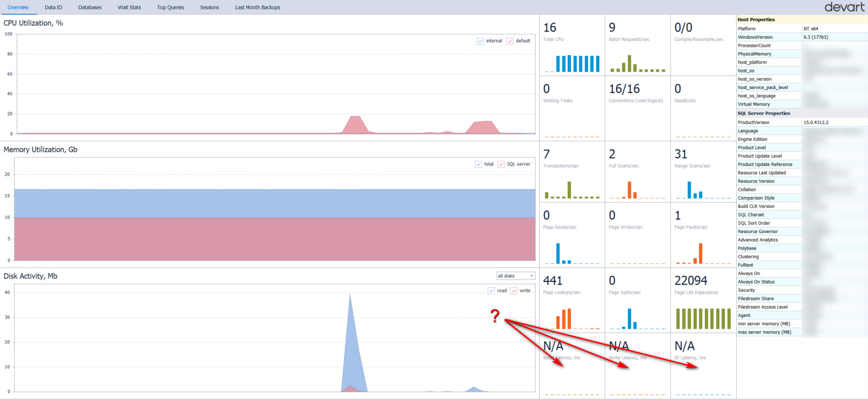Click the CPU spike in the utilization chart
Image resolution: width=868 pixels, height=399 pixels.
[355, 124]
